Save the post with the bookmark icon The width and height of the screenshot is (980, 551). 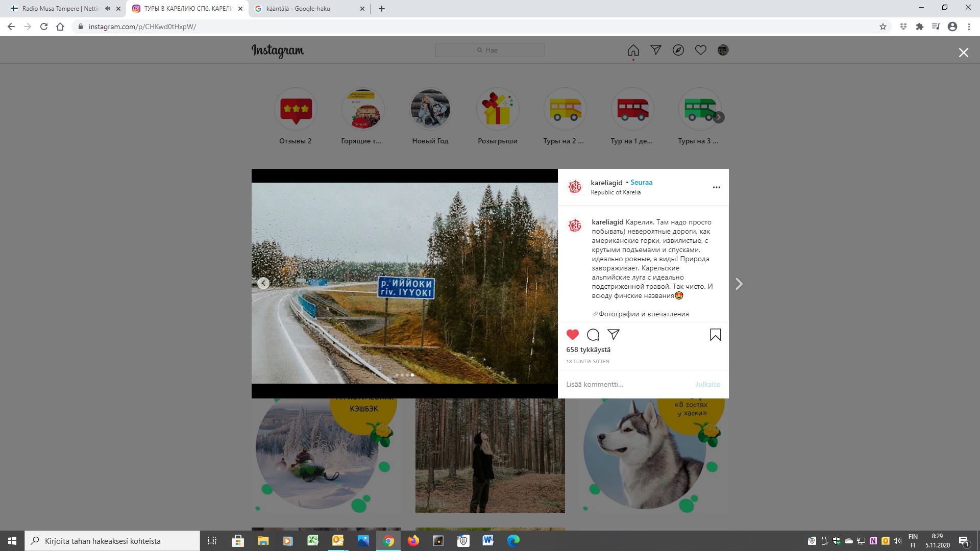coord(716,335)
